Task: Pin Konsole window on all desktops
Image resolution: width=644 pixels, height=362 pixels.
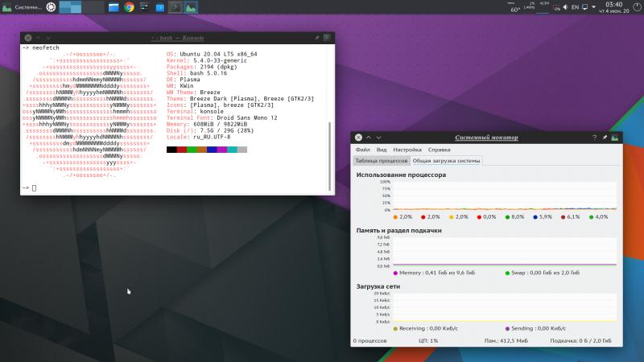Action: 317,38
